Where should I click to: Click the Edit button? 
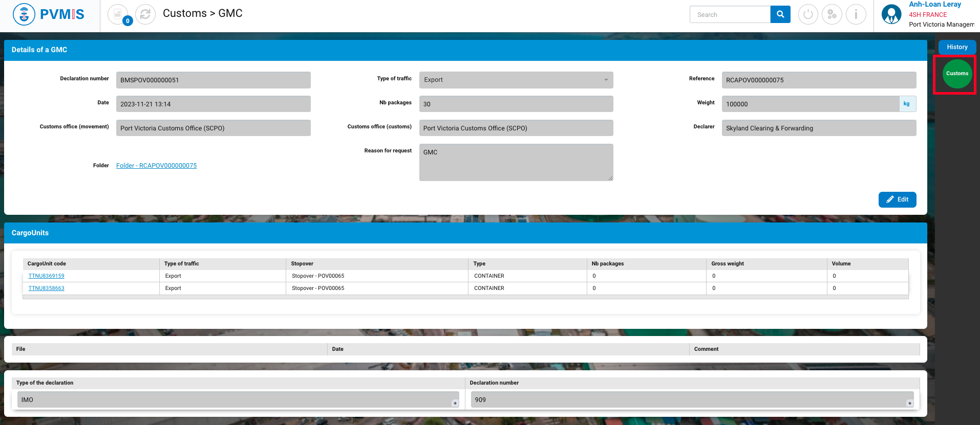point(897,199)
